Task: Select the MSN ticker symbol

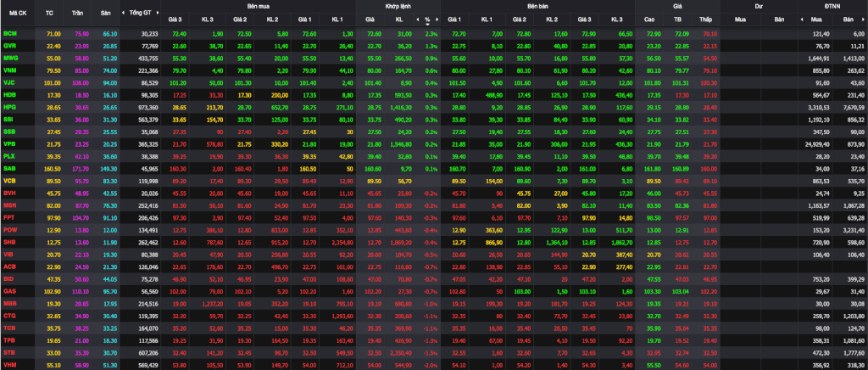Action: (9, 205)
